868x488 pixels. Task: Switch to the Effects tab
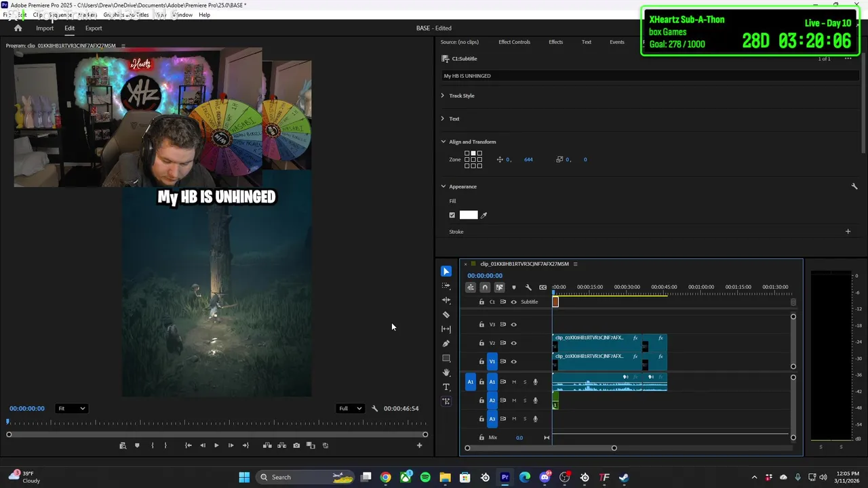(x=556, y=42)
